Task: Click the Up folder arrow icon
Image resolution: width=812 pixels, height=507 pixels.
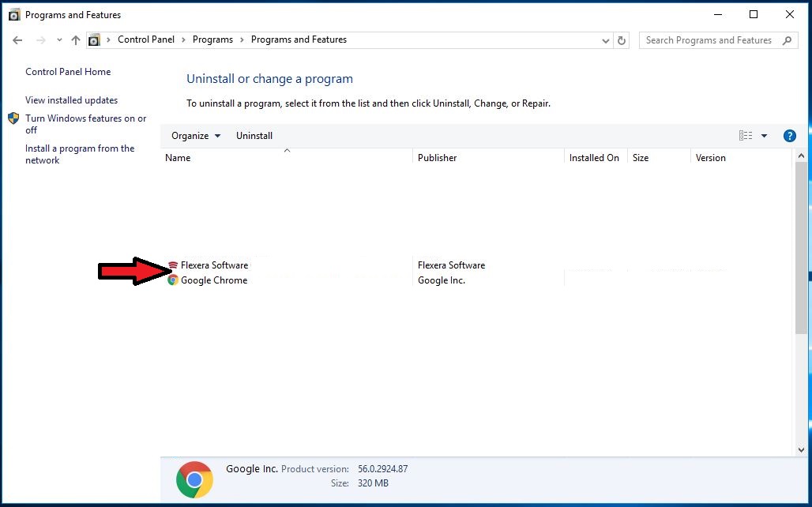Action: coord(76,40)
